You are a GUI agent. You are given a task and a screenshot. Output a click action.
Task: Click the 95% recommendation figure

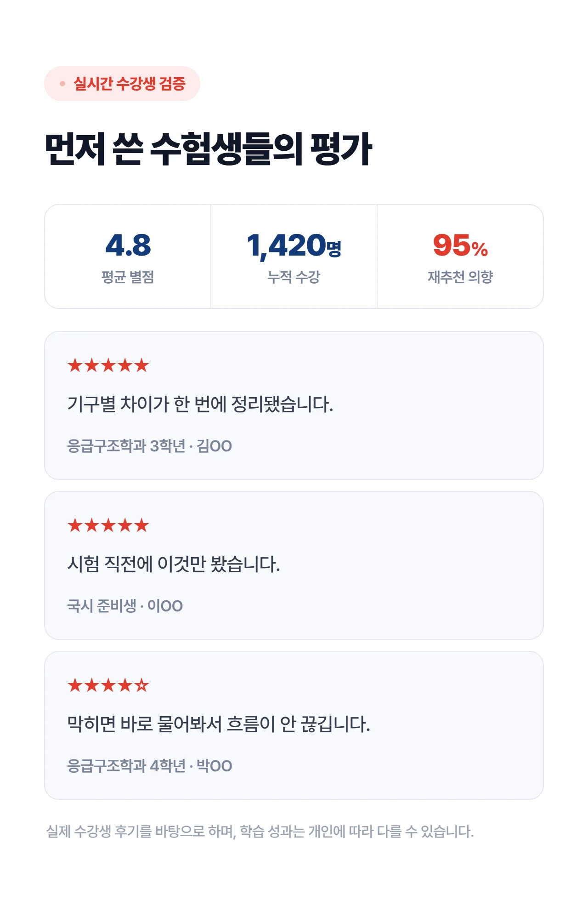(x=460, y=245)
